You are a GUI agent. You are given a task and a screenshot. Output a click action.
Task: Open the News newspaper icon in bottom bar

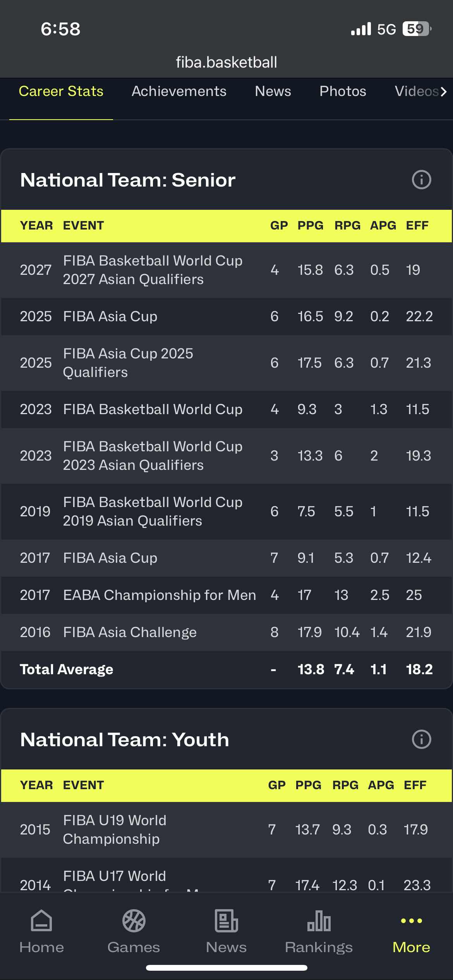[226, 920]
